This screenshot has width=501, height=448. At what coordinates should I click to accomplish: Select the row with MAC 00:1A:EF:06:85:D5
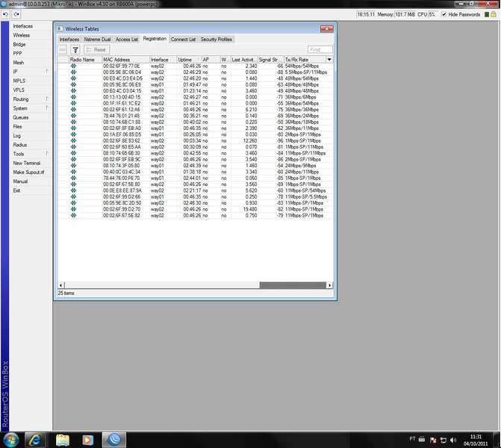click(196, 134)
